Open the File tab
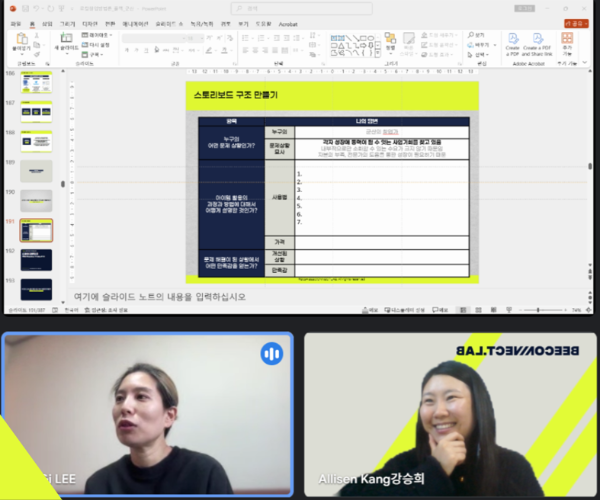The width and height of the screenshot is (600, 500). 15,24
